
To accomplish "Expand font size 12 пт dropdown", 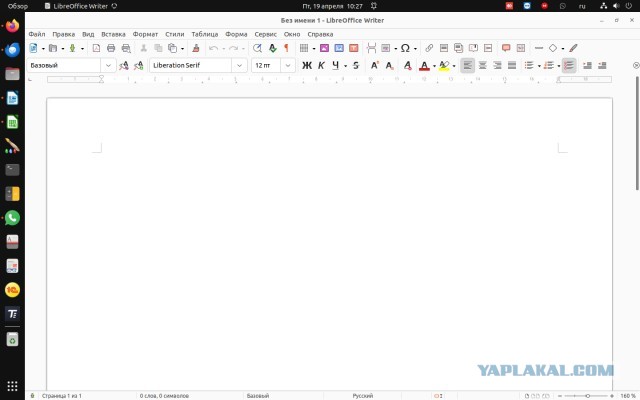I will (x=288, y=65).
